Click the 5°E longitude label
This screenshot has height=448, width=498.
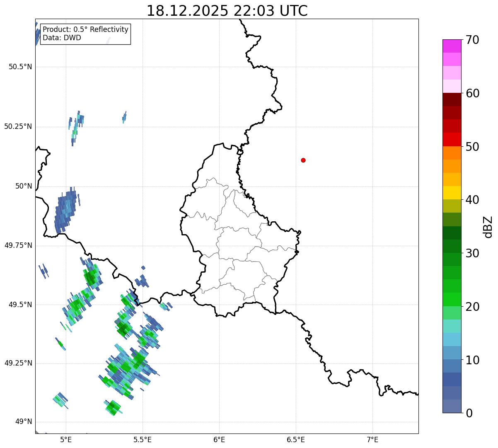[x=66, y=439]
